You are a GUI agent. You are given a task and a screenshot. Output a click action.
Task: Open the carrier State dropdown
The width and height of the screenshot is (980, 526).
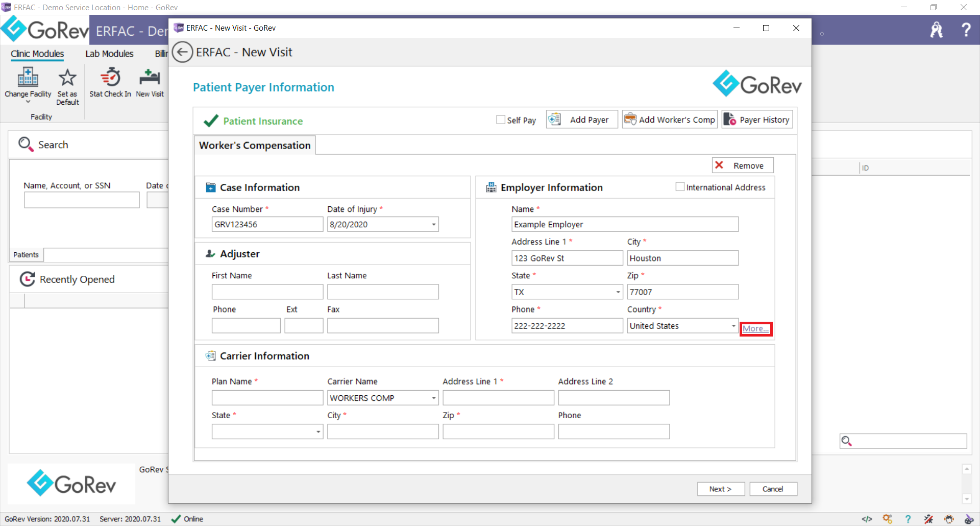click(x=318, y=432)
